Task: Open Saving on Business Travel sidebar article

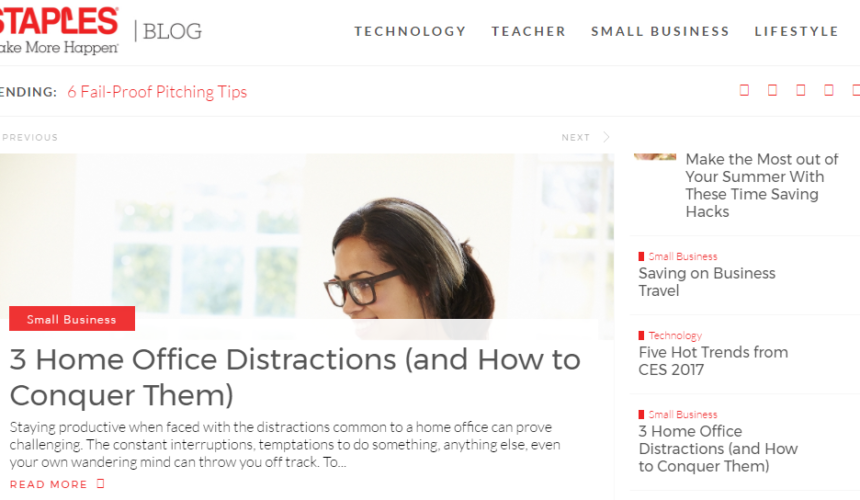Action: pyautogui.click(x=707, y=282)
